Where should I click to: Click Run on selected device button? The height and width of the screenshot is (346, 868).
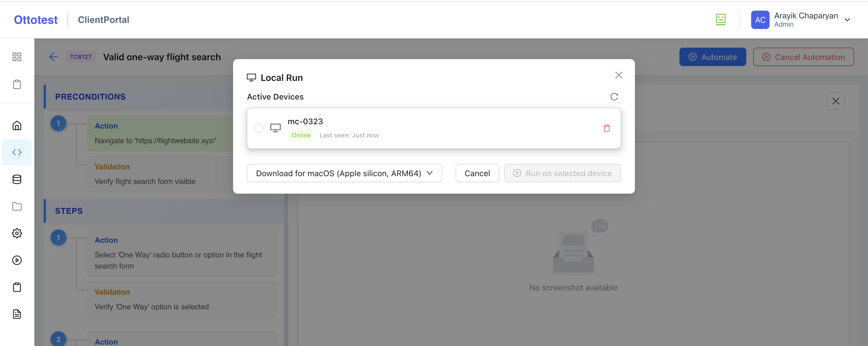(562, 173)
